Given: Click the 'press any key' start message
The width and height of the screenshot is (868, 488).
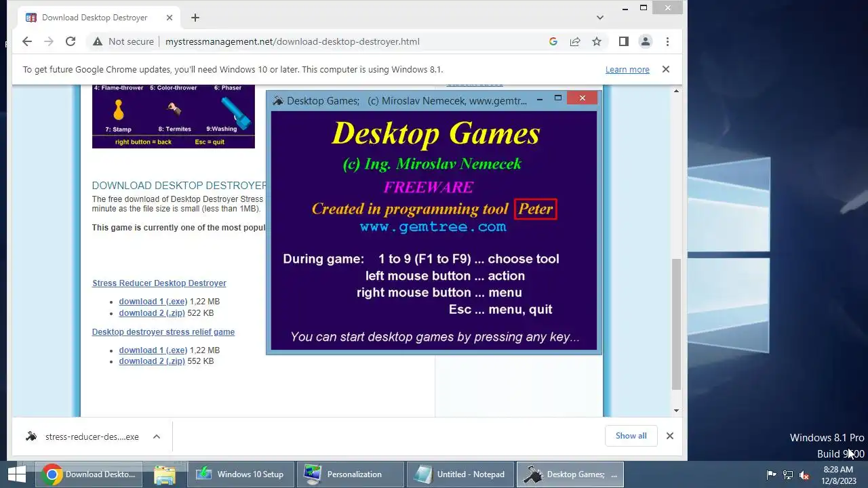Looking at the screenshot, I should (435, 337).
